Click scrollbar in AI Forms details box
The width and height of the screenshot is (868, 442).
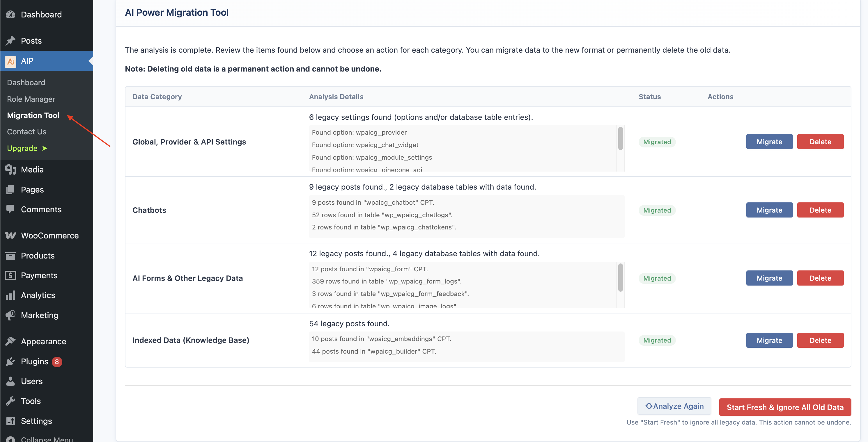click(x=620, y=277)
